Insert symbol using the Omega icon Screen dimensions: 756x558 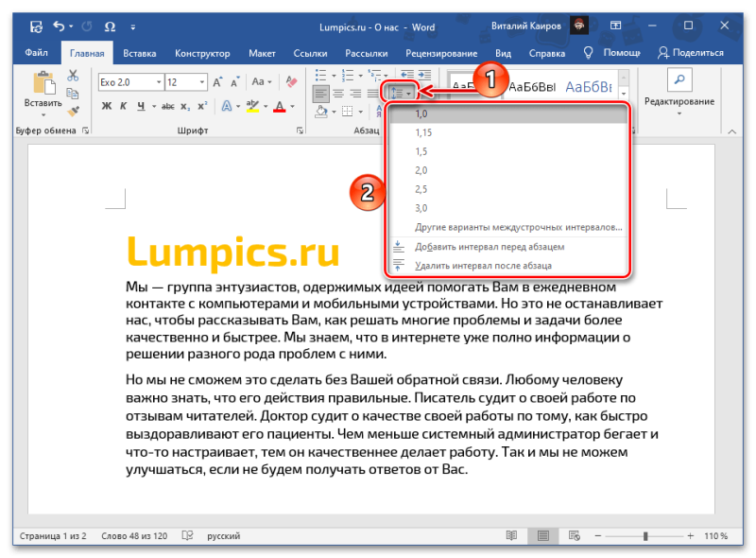(x=110, y=26)
